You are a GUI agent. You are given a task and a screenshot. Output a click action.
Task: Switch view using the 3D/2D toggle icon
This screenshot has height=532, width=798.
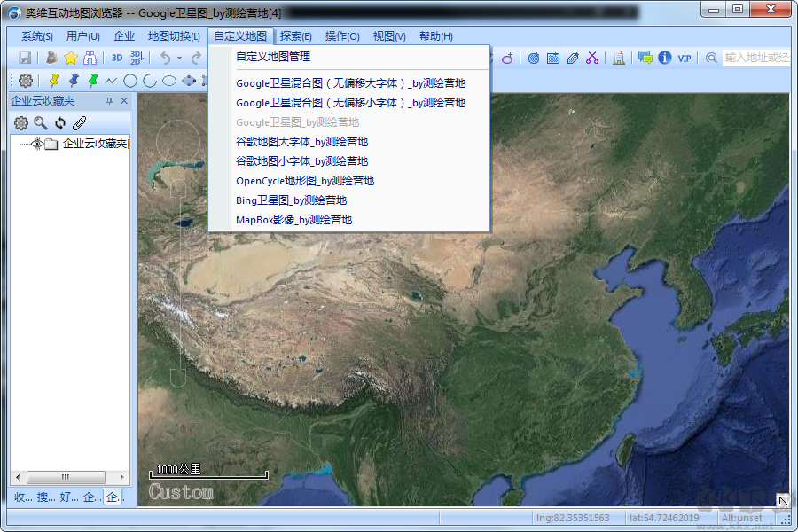[x=136, y=56]
